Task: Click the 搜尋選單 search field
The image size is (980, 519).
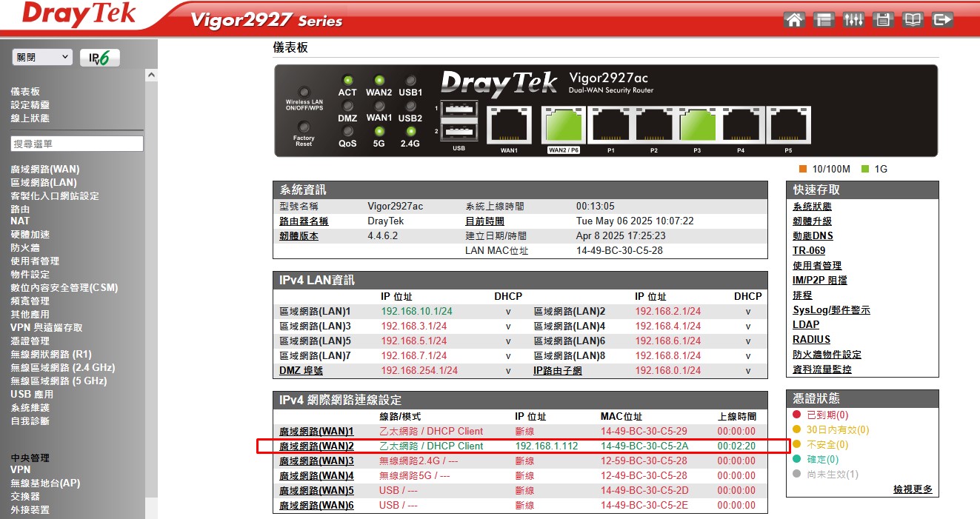Action: (x=77, y=144)
